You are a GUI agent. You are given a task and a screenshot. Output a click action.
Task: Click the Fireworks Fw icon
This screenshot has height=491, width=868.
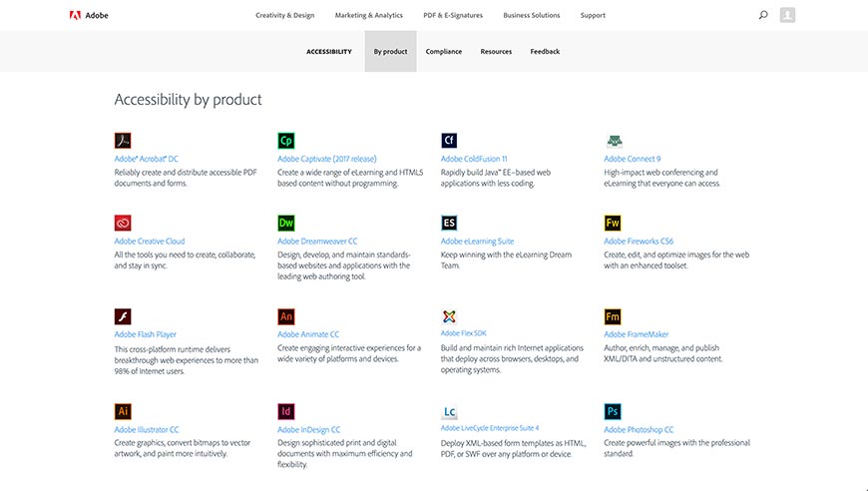(x=613, y=223)
